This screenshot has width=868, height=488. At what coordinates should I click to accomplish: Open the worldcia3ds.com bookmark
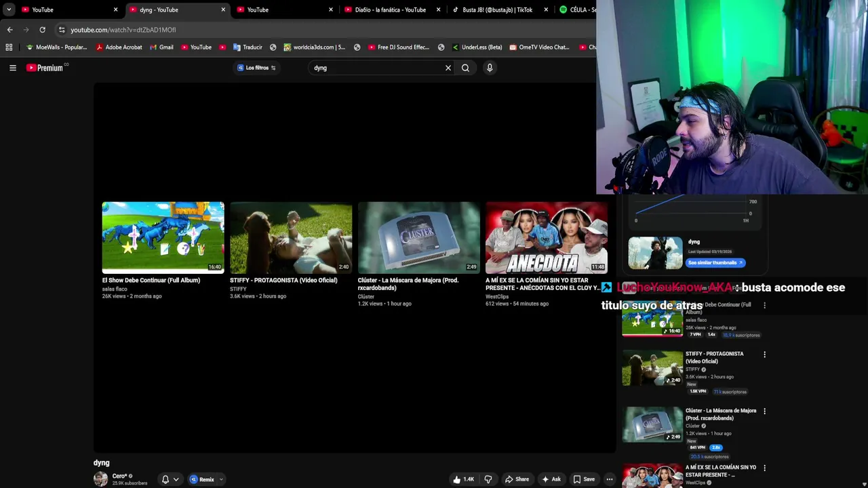[x=314, y=47]
